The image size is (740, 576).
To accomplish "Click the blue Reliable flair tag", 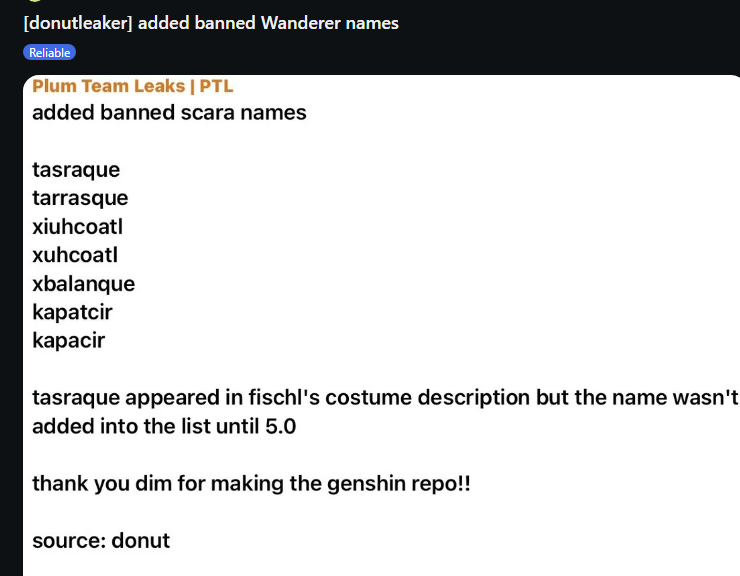I will coord(49,52).
